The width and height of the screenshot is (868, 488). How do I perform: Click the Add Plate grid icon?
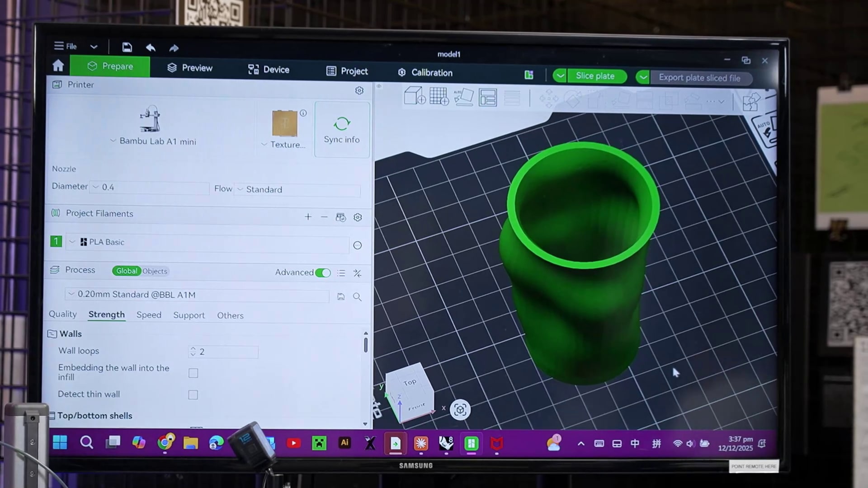pos(439,96)
